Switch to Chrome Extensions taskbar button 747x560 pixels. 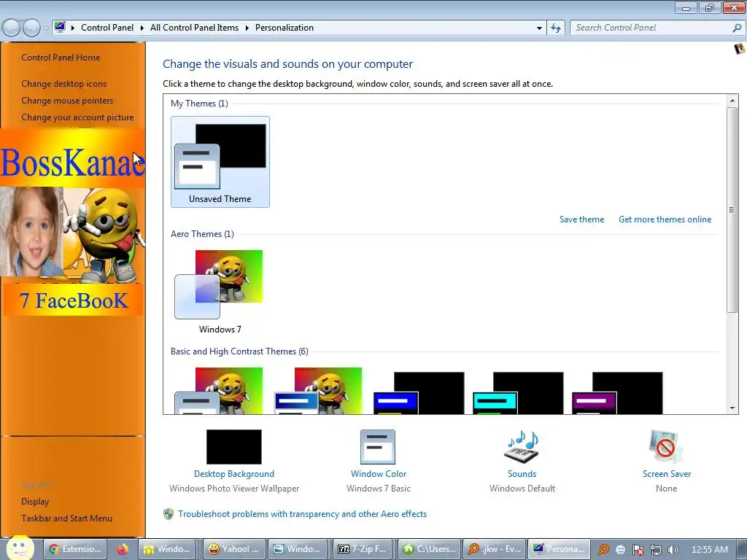(x=75, y=549)
